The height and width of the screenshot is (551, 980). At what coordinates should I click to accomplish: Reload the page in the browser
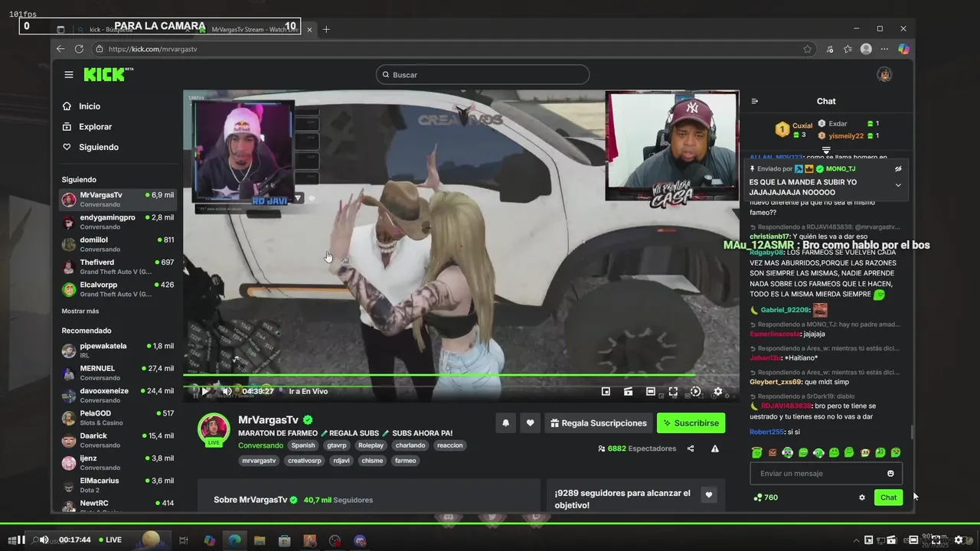point(79,49)
